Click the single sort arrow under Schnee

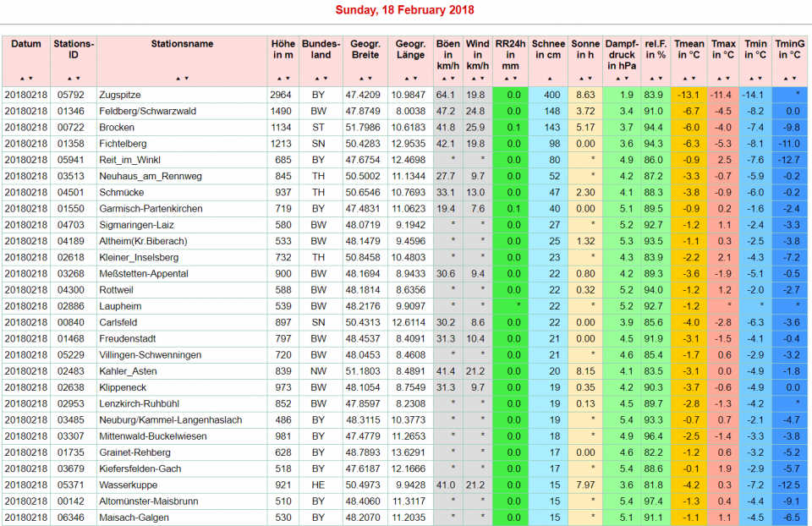[x=548, y=78]
